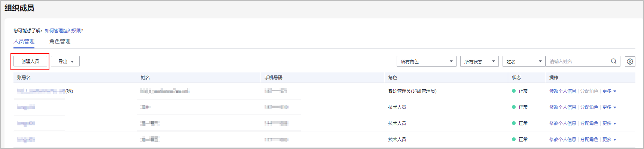This screenshot has width=644, height=149.
Task: Click the 账号名 column header
Action: [24, 78]
